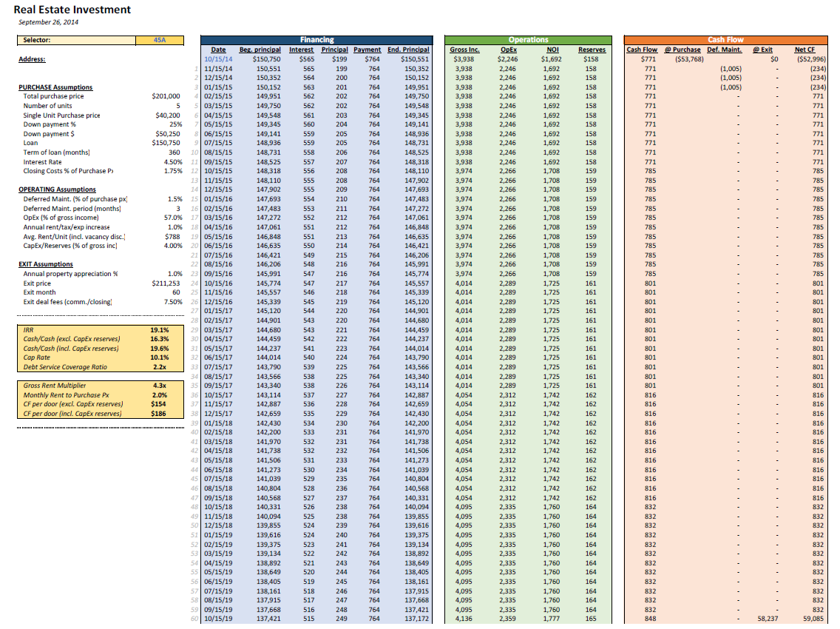Viewport: 840px width, 629px height.
Task: Click the Loan value $150,750
Action: click(166, 143)
